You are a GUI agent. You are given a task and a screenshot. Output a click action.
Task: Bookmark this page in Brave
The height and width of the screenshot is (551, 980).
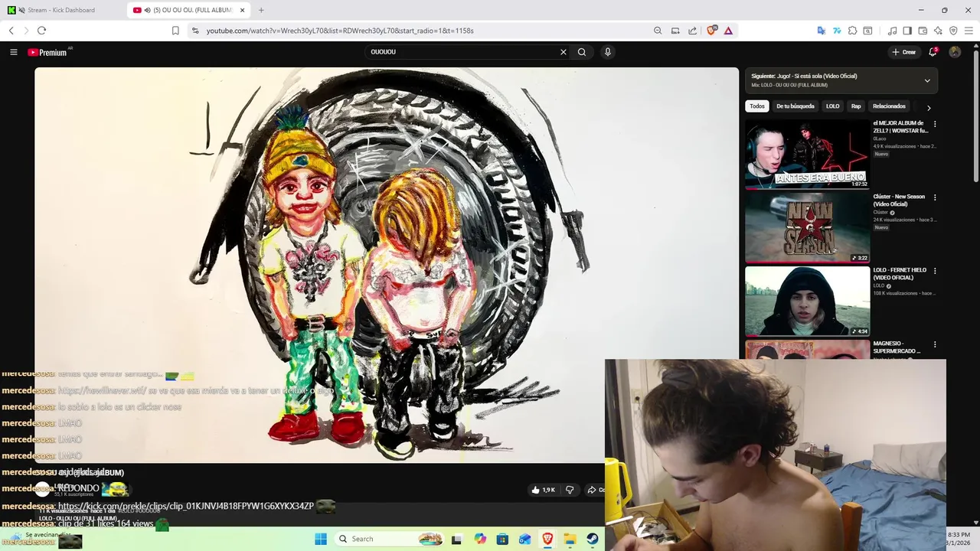pos(175,31)
